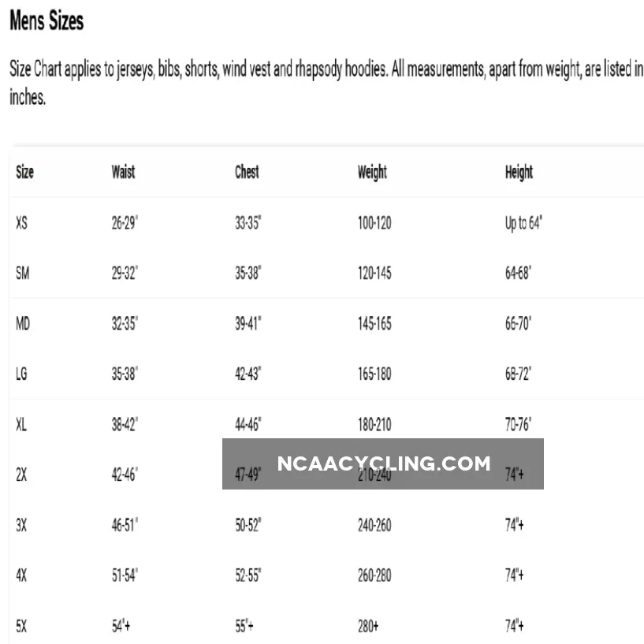The height and width of the screenshot is (644, 644).
Task: Click the 280+ weight cell
Action: coord(368,627)
